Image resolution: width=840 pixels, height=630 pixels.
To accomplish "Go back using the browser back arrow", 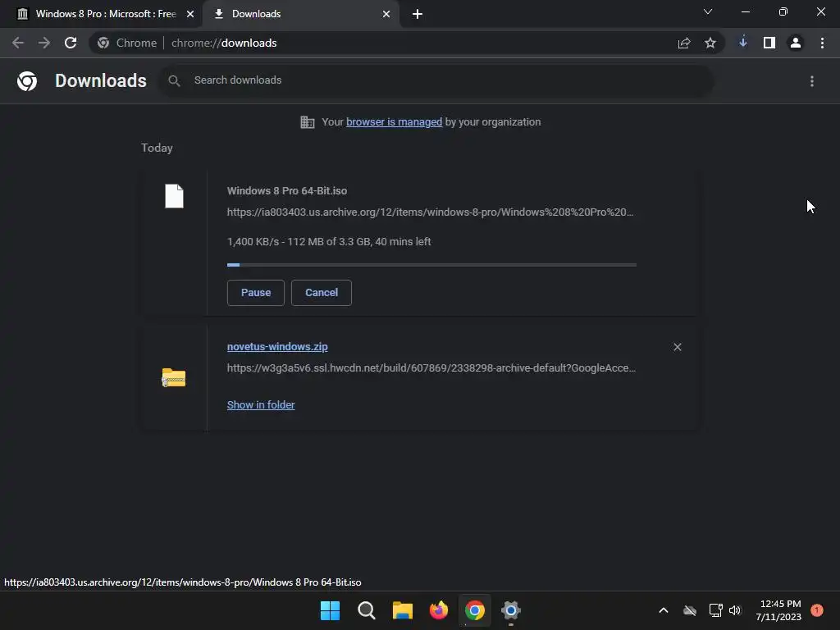I will click(18, 43).
